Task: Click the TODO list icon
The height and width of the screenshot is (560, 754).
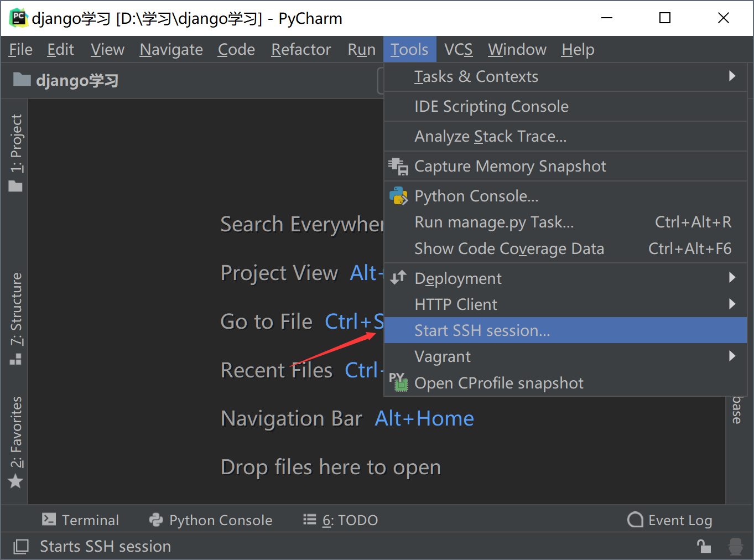Action: point(310,520)
